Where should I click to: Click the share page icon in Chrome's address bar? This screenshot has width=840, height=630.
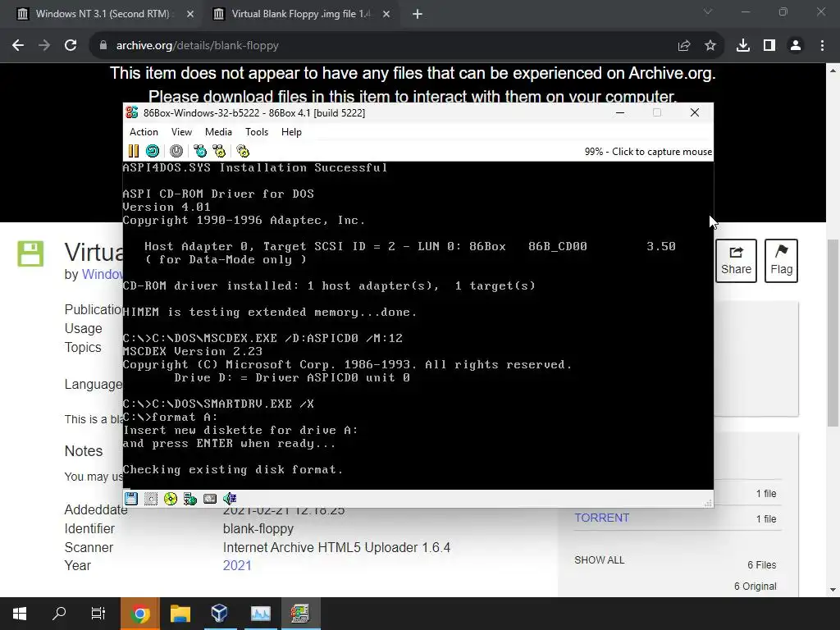click(x=684, y=46)
